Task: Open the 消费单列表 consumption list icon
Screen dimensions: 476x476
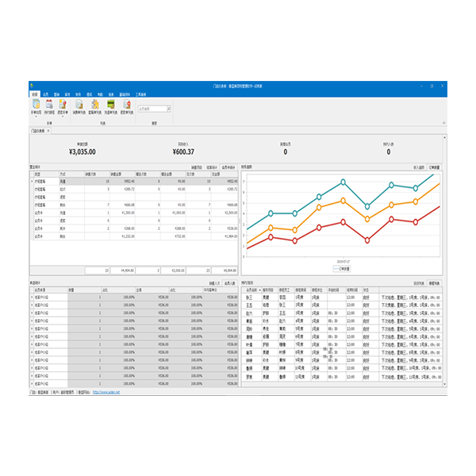Action: click(x=79, y=105)
